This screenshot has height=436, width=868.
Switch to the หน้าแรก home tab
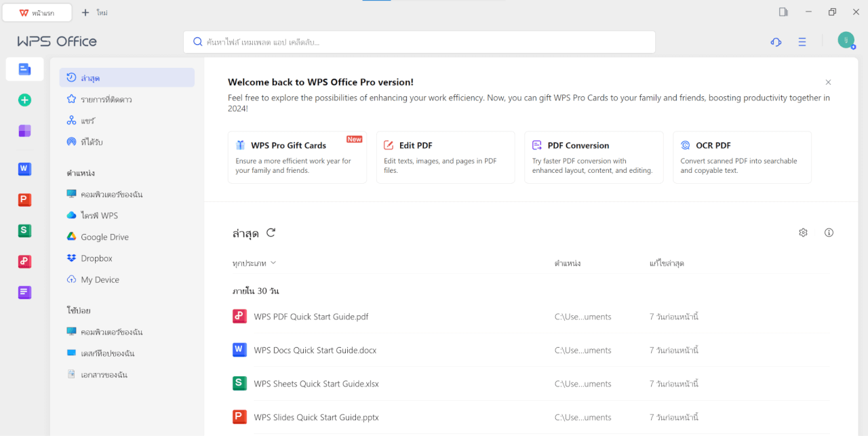point(37,12)
